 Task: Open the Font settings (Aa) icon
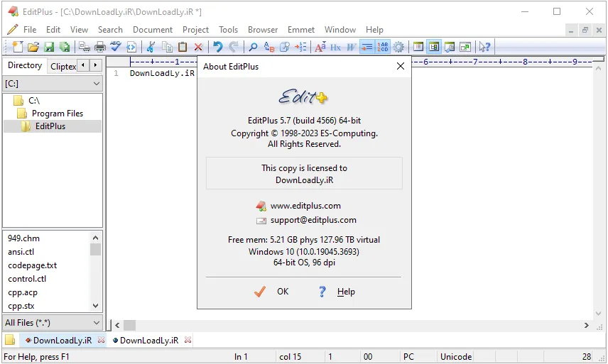tap(320, 47)
